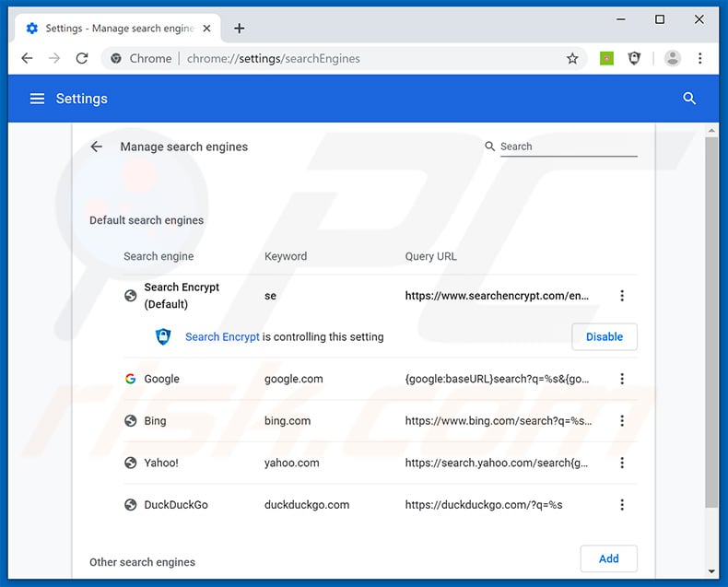Image resolution: width=728 pixels, height=587 pixels.
Task: Click the Yahoo query URL text
Action: point(497,463)
